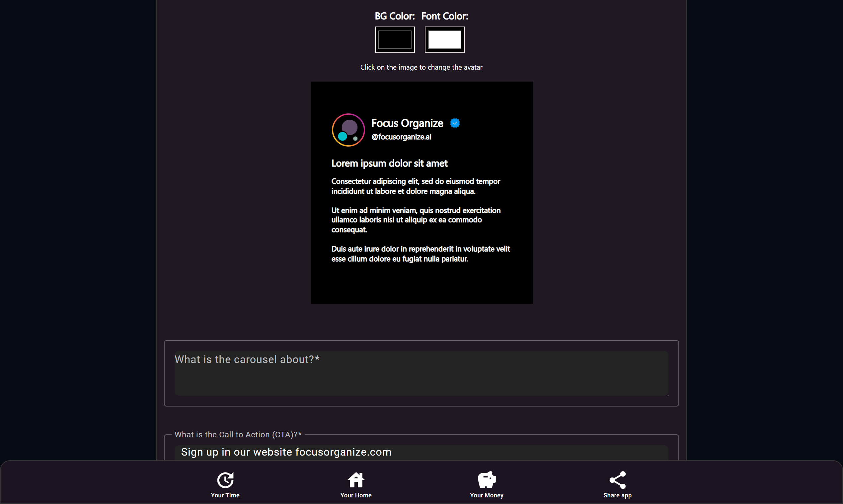Click the Lorem ipsum dolor sit amet heading

tap(389, 163)
